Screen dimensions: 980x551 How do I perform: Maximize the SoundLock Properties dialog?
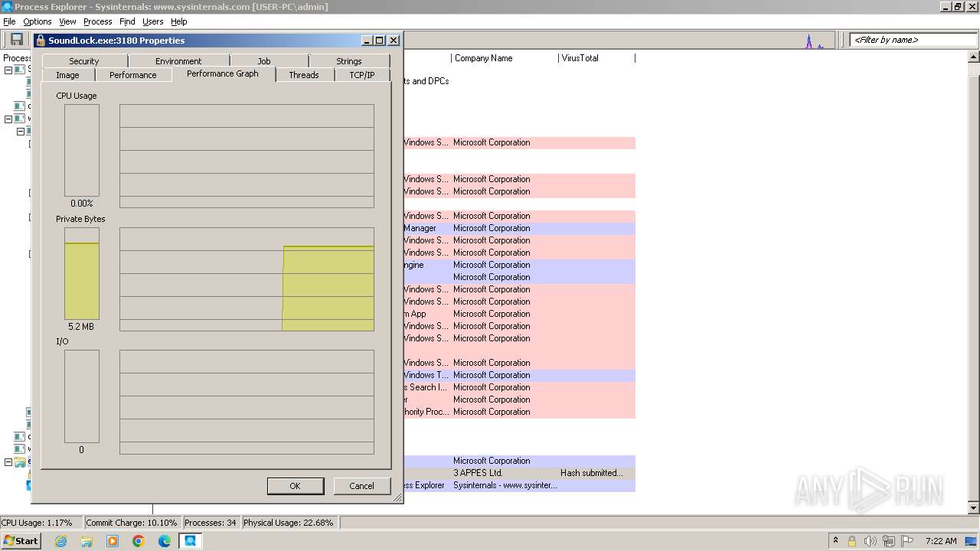click(x=380, y=41)
